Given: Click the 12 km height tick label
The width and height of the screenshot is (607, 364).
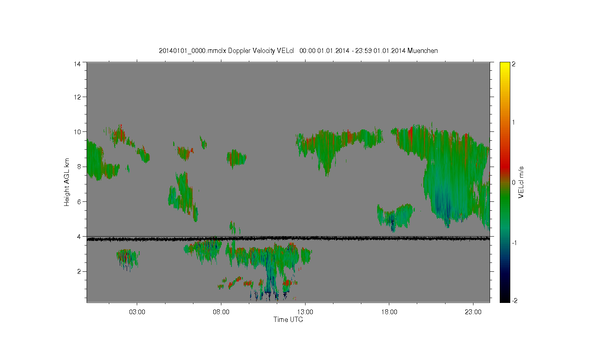Looking at the screenshot, I should click(77, 97).
